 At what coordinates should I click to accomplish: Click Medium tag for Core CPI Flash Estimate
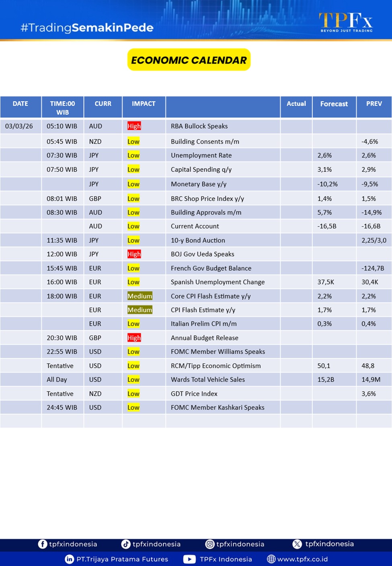(140, 296)
